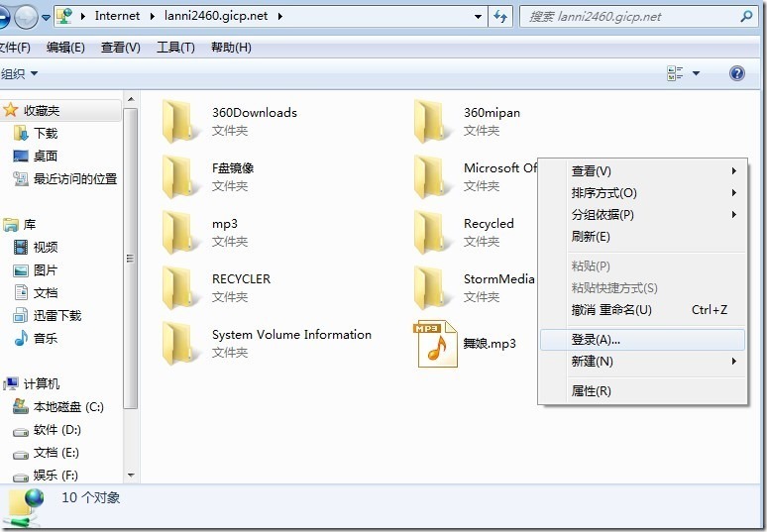Choose 撤消 重命名(U) in context menu
The height and width of the screenshot is (532, 767).
pyautogui.click(x=643, y=309)
